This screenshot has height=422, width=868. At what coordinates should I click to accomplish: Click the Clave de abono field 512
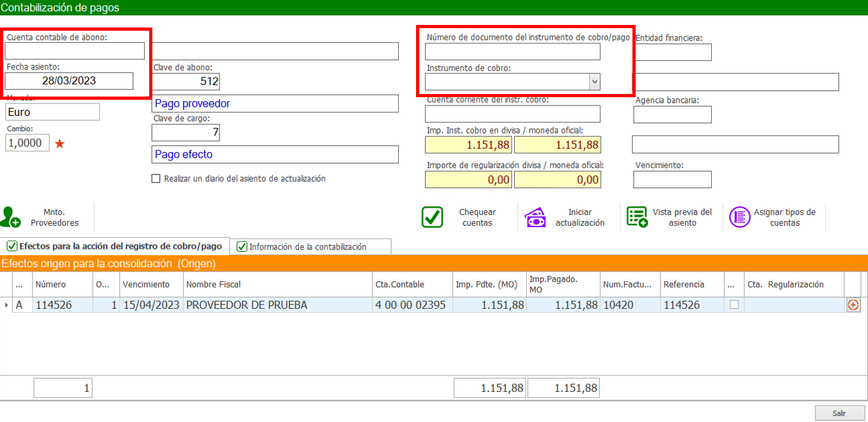186,82
